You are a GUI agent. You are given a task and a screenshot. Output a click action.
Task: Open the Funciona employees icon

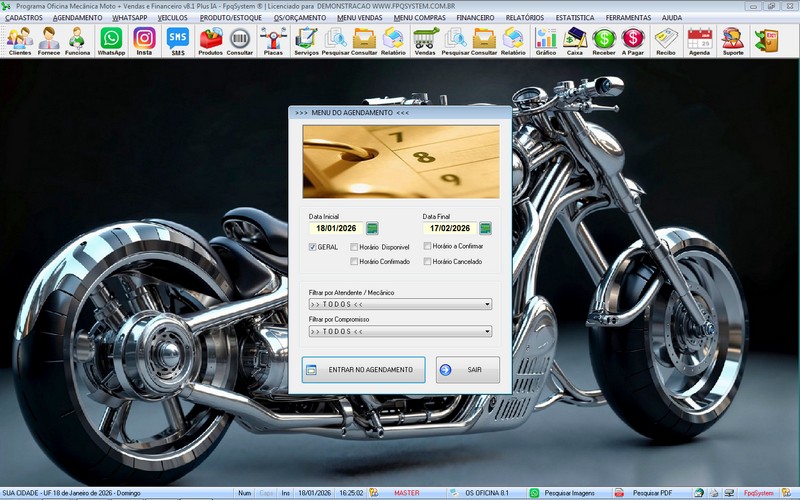point(78,41)
